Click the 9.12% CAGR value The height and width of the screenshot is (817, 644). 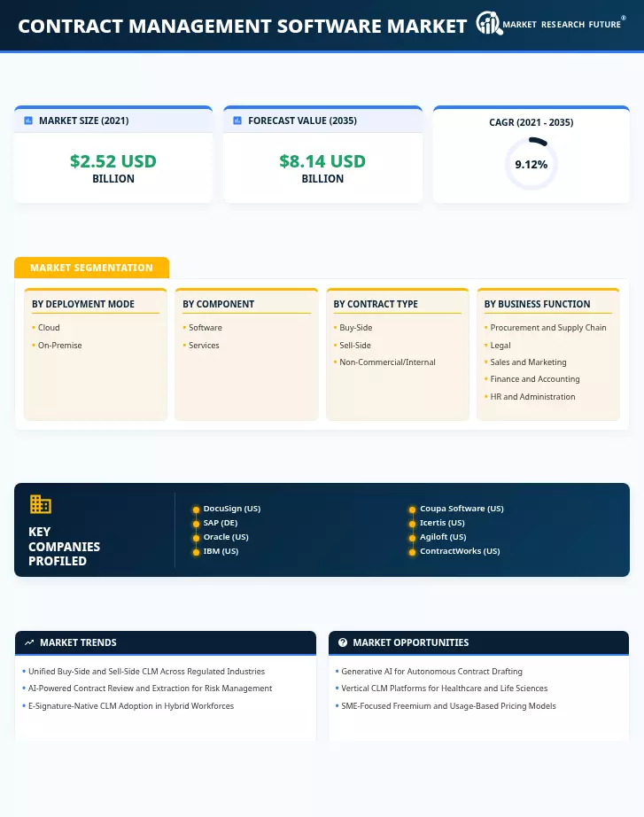pyautogui.click(x=531, y=165)
